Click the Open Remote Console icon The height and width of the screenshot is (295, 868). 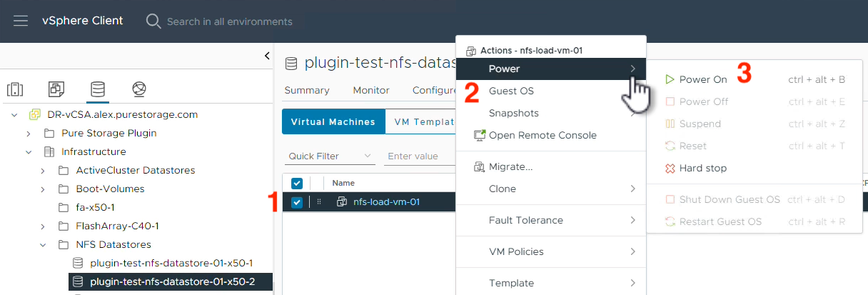pos(480,135)
